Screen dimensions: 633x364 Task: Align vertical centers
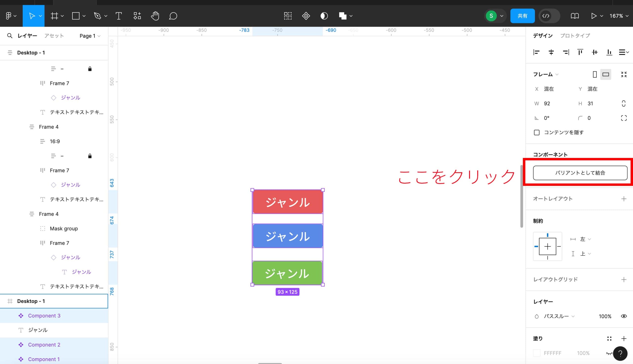pos(595,52)
